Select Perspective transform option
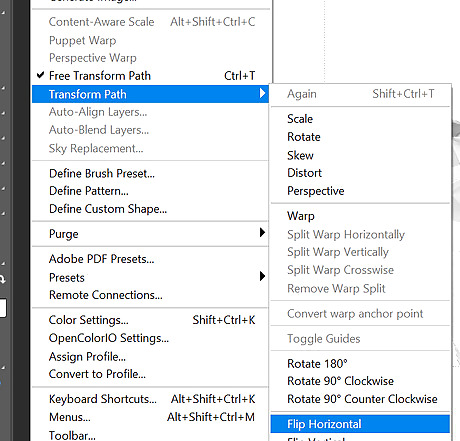This screenshot has height=441, width=460. coord(360,191)
